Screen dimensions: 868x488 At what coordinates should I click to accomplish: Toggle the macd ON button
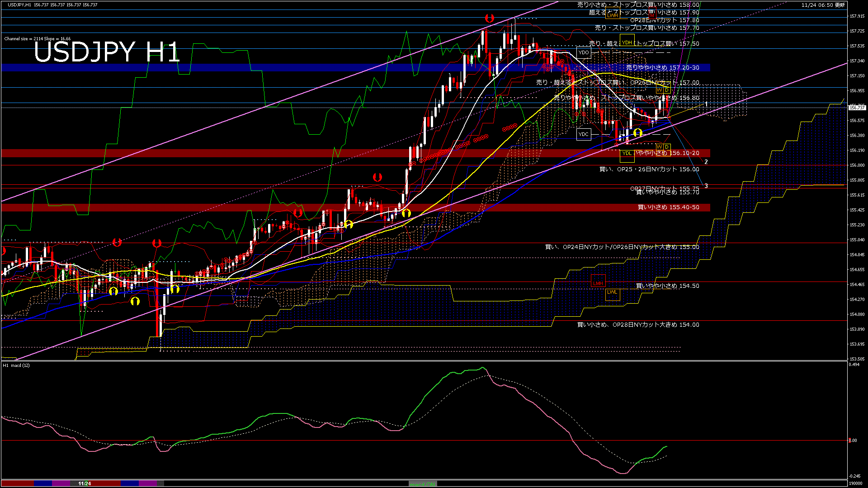(x=423, y=484)
